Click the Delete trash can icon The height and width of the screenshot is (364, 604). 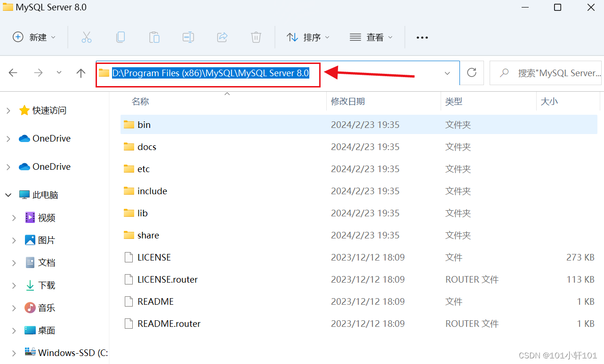pyautogui.click(x=256, y=37)
